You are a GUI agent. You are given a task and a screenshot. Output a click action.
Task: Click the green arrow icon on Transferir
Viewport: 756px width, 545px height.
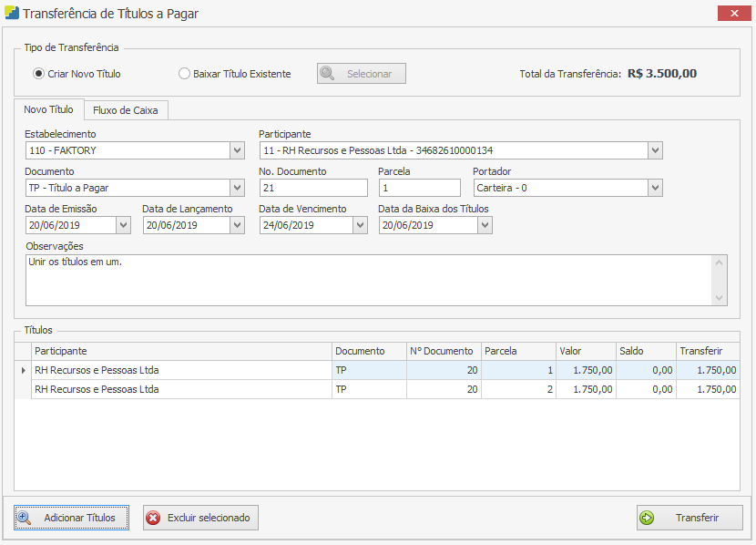click(x=648, y=518)
